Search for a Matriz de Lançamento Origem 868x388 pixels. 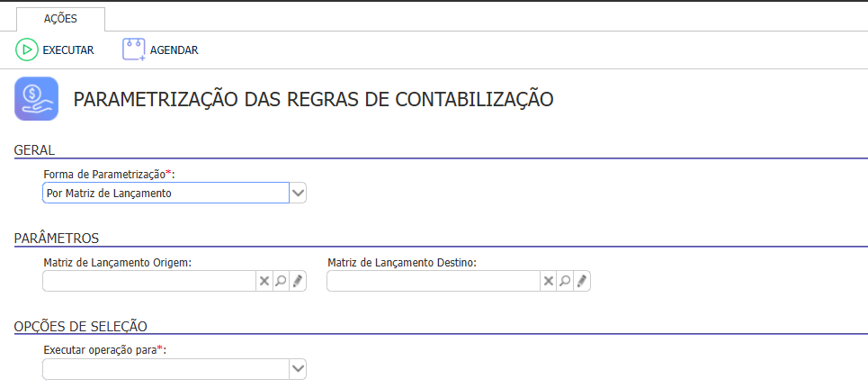tap(281, 281)
